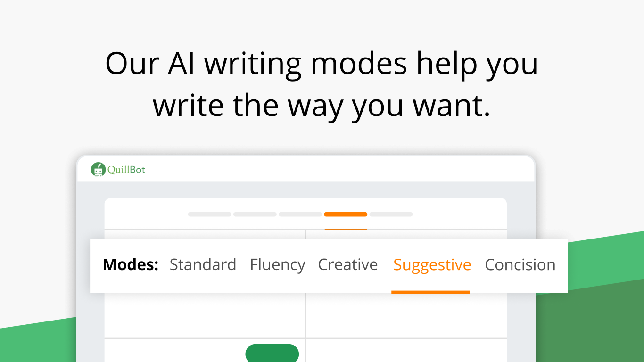
Task: Click the bold Modes: label
Action: 131,265
